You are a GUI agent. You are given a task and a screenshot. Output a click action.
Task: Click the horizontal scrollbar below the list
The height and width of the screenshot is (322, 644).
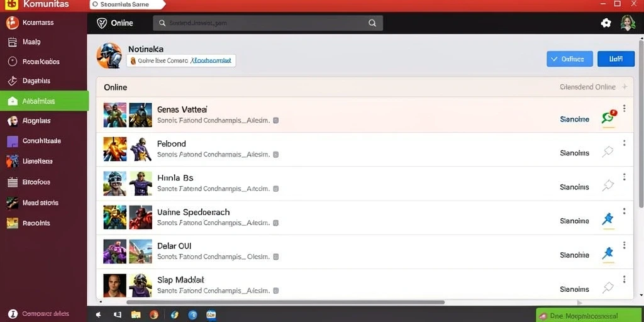click(x=286, y=303)
